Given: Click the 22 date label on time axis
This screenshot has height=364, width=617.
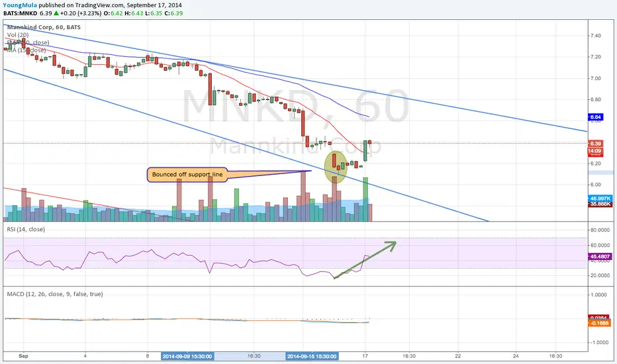Looking at the screenshot, I should pyautogui.click(x=458, y=356).
